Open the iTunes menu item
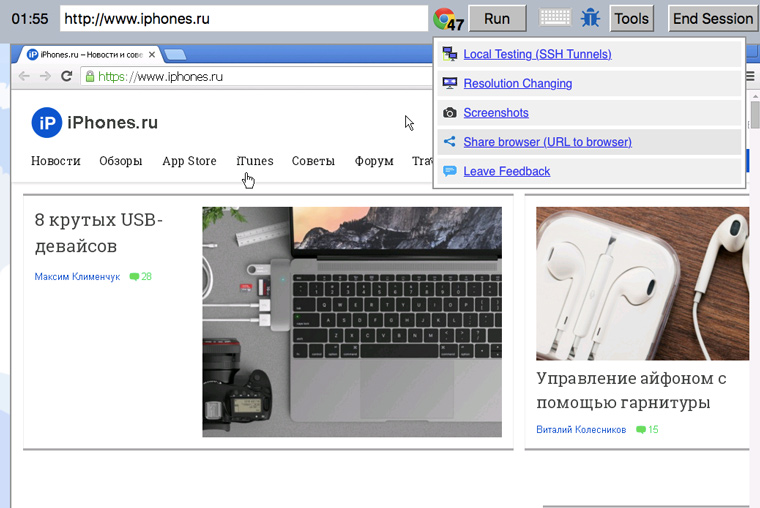The image size is (760, 508). [255, 161]
